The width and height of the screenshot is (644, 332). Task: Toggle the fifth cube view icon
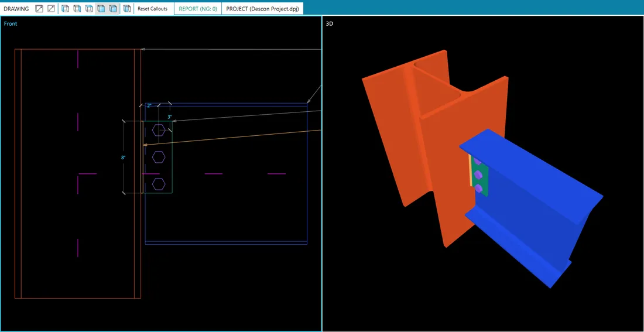click(x=113, y=9)
